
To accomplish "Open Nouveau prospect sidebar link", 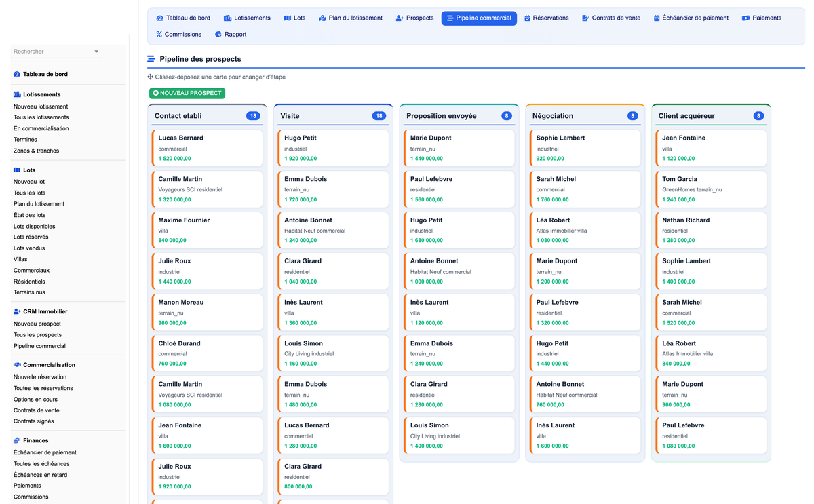I will tap(37, 324).
